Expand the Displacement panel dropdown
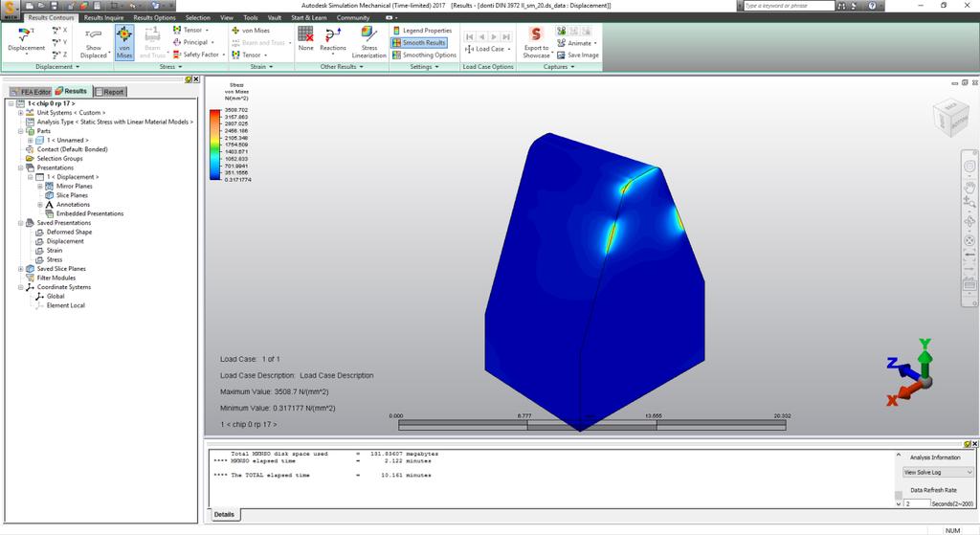Screen dimensions: 980x535 [x=56, y=67]
